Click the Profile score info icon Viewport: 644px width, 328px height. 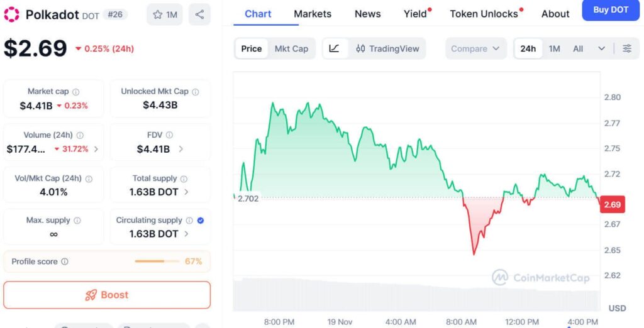[65, 262]
